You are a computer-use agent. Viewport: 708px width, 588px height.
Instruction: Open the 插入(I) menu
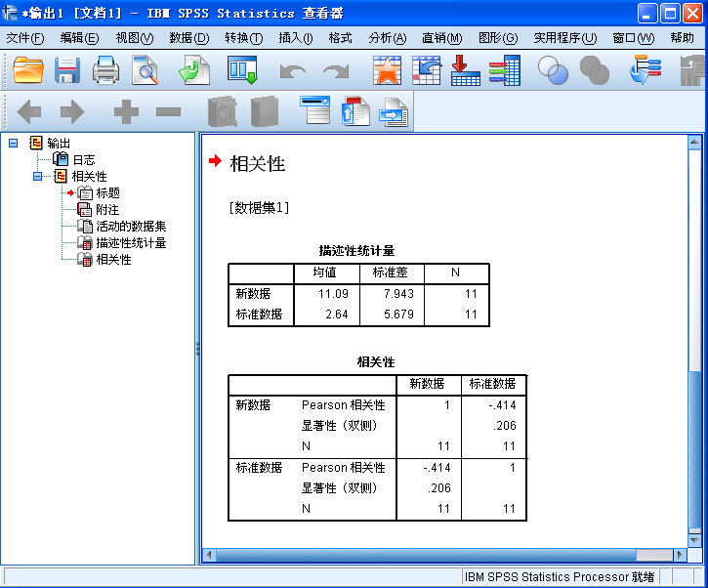(296, 38)
